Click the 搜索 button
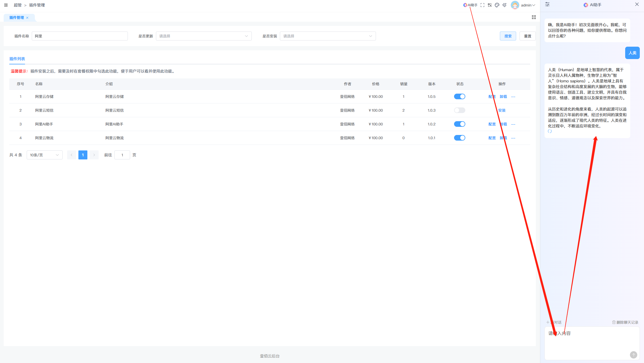644x363 pixels. [x=508, y=36]
